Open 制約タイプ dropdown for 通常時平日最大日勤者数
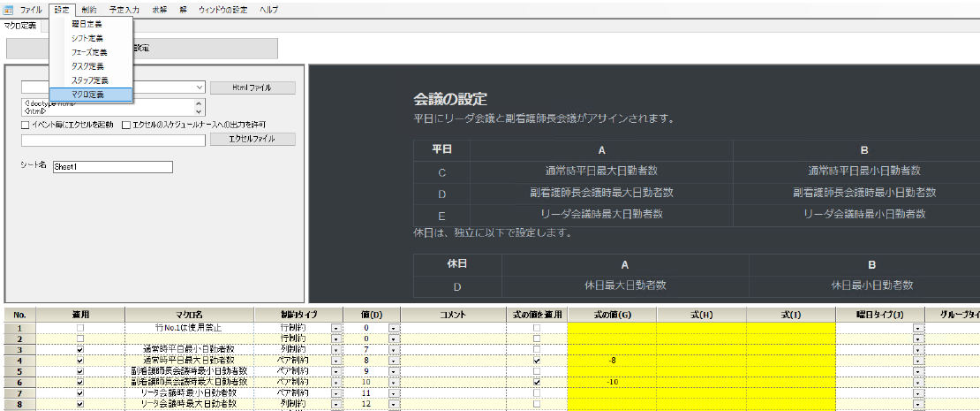980x411 pixels. coord(335,361)
